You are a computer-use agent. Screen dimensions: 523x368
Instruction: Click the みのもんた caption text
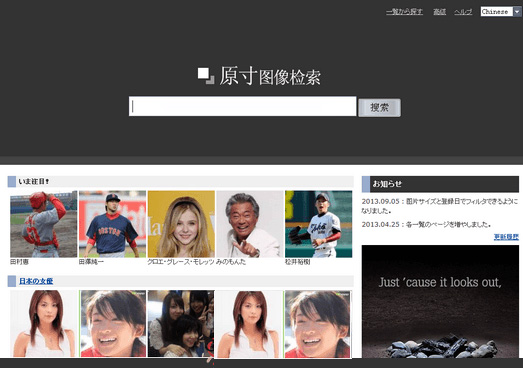(x=231, y=262)
